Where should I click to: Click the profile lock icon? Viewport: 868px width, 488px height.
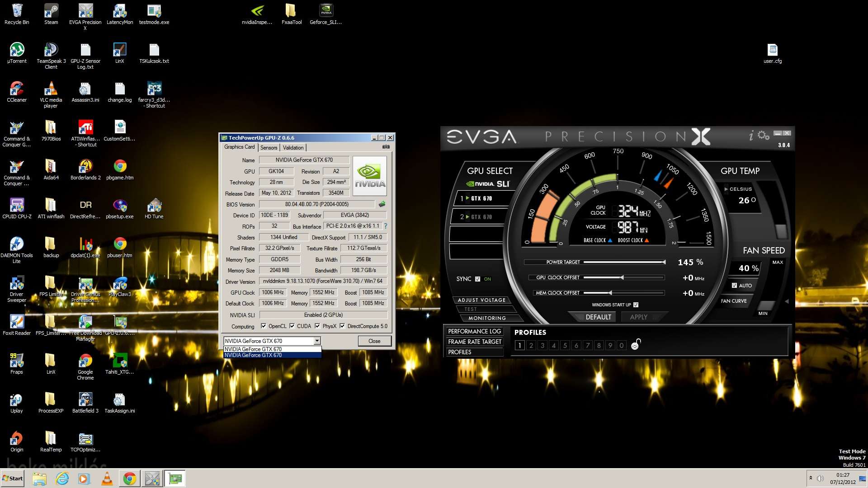[636, 345]
